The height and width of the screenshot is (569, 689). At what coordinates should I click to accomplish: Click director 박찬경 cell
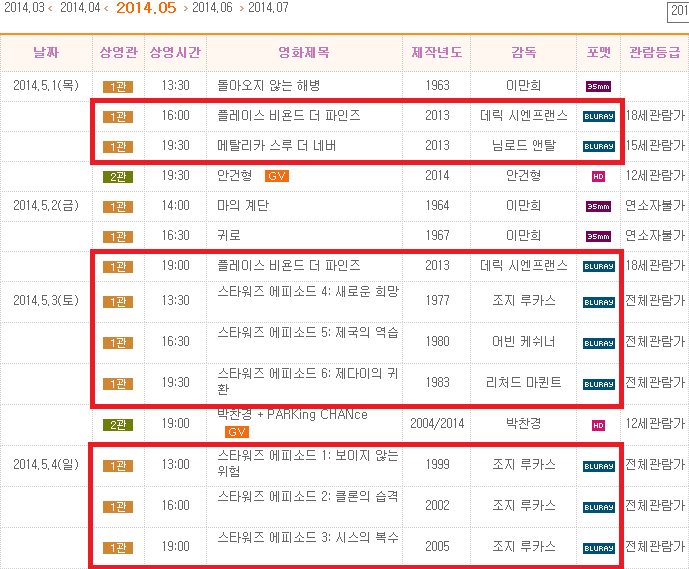tap(523, 424)
